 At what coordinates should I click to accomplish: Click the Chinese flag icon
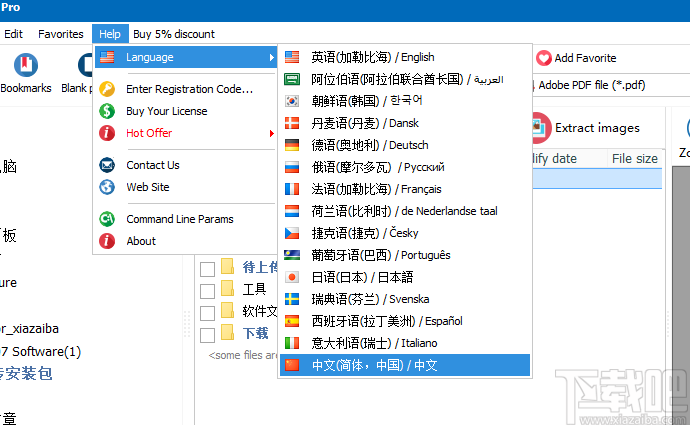click(292, 365)
